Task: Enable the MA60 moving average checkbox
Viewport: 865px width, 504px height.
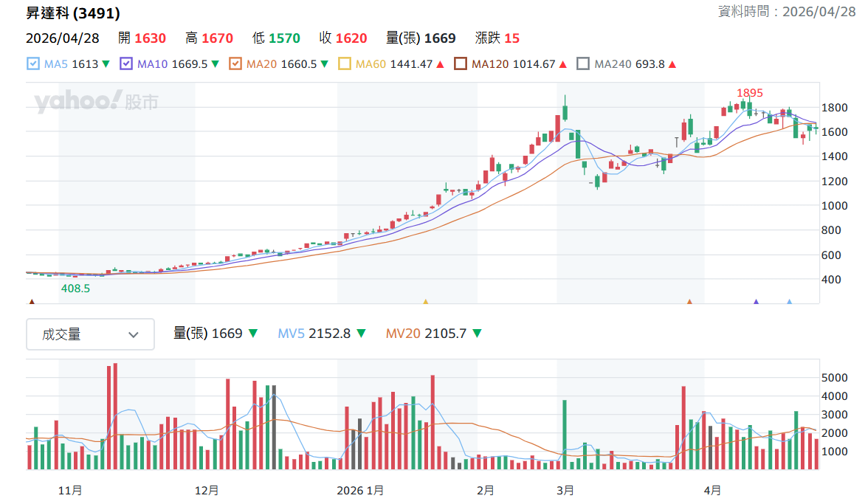Action: (x=345, y=64)
